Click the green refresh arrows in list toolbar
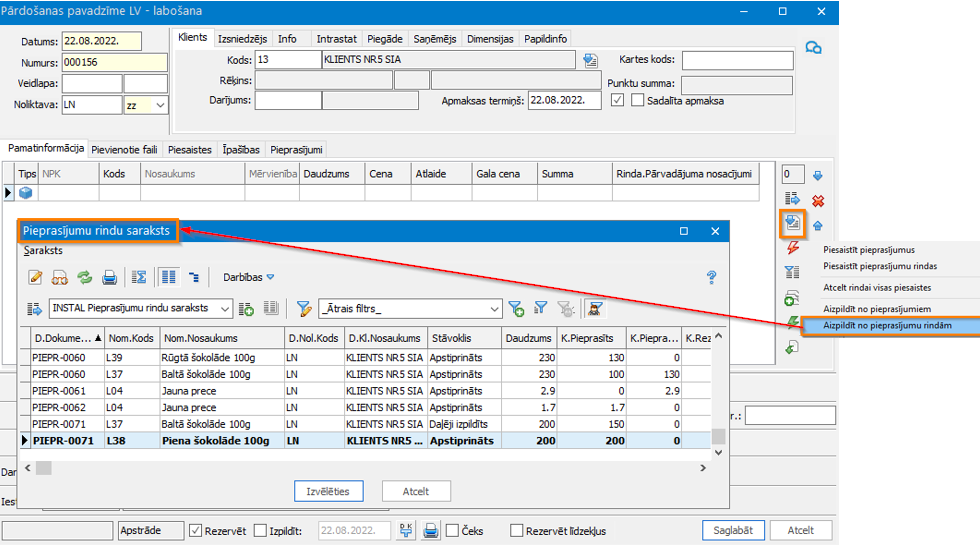This screenshot has height=545, width=980. [x=85, y=277]
